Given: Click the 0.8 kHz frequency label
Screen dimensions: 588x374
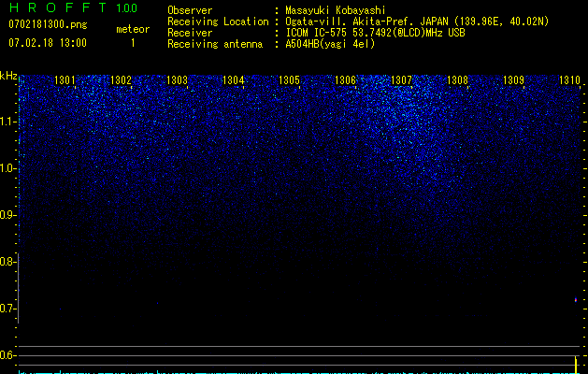Looking at the screenshot, I should (7, 262).
